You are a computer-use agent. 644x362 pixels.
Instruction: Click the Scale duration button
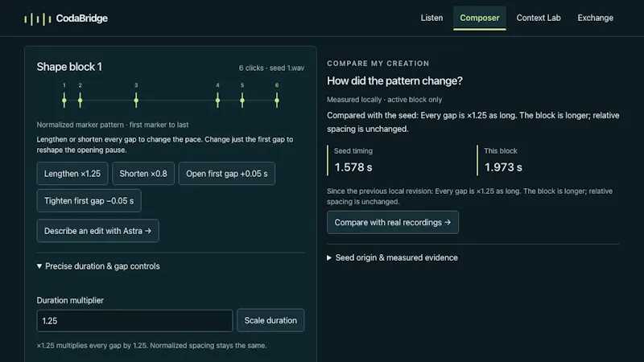coord(270,320)
